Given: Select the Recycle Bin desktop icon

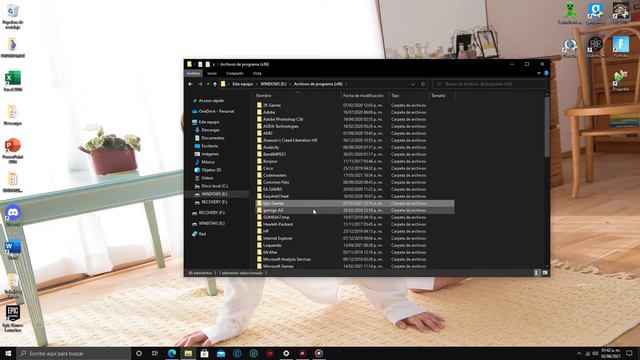Looking at the screenshot, I should pos(13,16).
